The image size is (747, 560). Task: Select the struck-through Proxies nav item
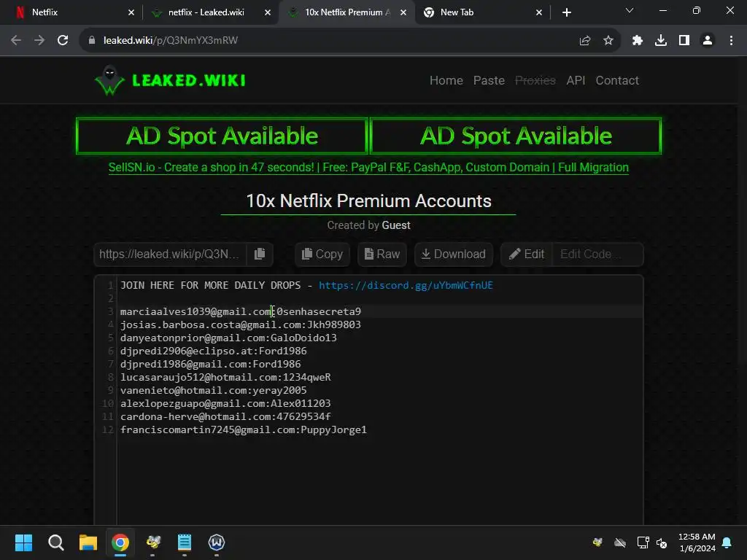(535, 80)
